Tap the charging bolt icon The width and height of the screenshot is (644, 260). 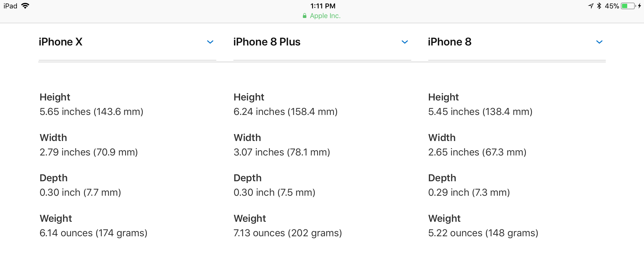pyautogui.click(x=639, y=6)
